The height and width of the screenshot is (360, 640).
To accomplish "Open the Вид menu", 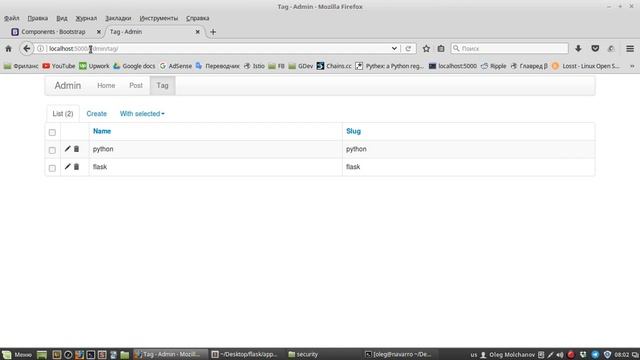I will [x=62, y=18].
